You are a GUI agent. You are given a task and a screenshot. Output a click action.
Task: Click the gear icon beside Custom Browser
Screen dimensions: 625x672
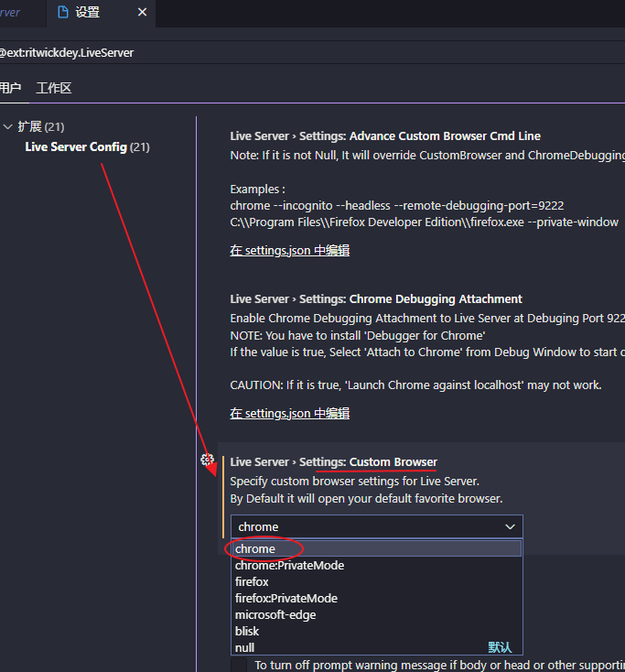207,461
